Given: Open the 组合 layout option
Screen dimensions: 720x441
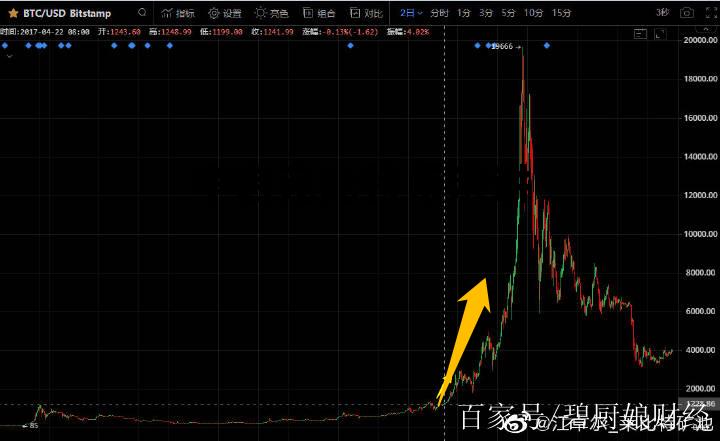Looking at the screenshot, I should coord(319,13).
